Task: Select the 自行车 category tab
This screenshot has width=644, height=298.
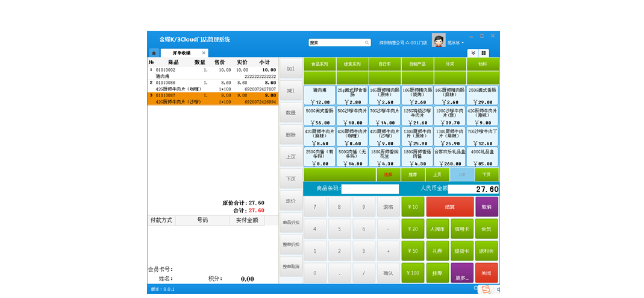Action: (384, 64)
